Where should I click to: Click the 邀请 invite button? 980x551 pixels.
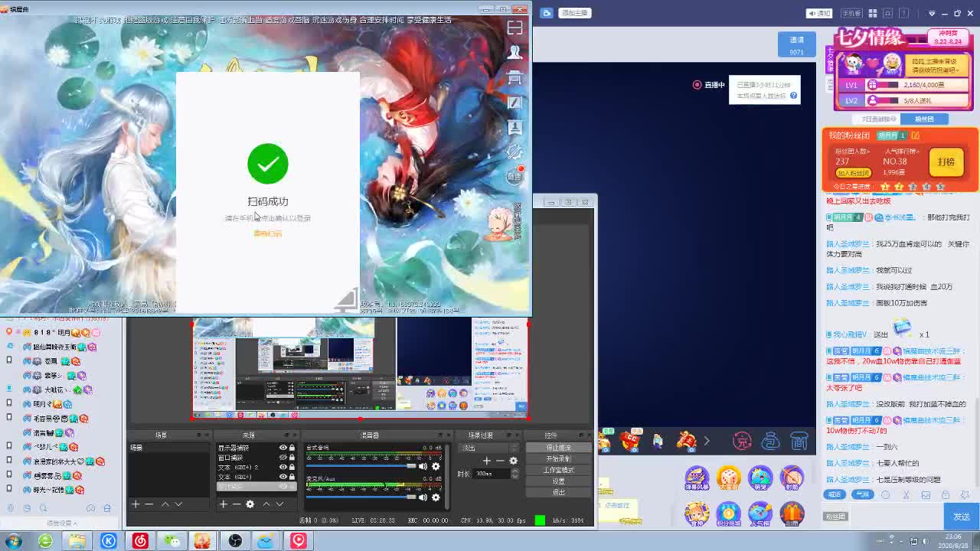click(x=797, y=44)
